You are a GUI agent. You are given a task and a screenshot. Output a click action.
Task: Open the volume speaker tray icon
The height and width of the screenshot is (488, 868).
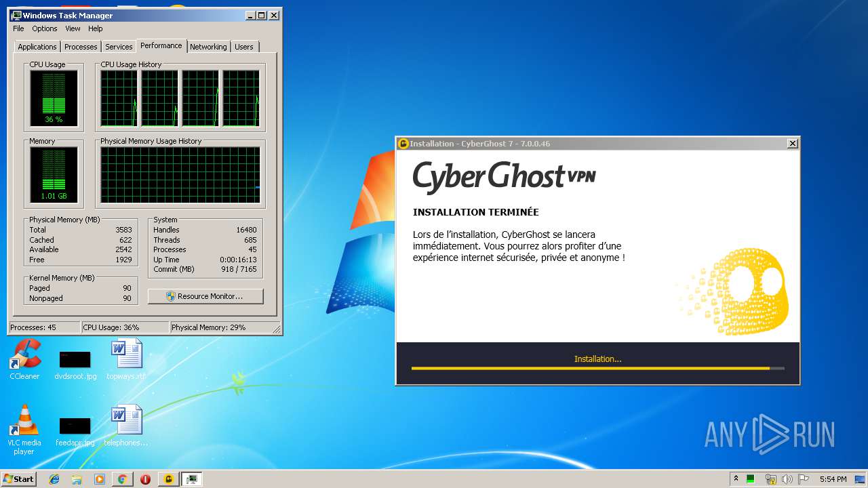coord(787,479)
